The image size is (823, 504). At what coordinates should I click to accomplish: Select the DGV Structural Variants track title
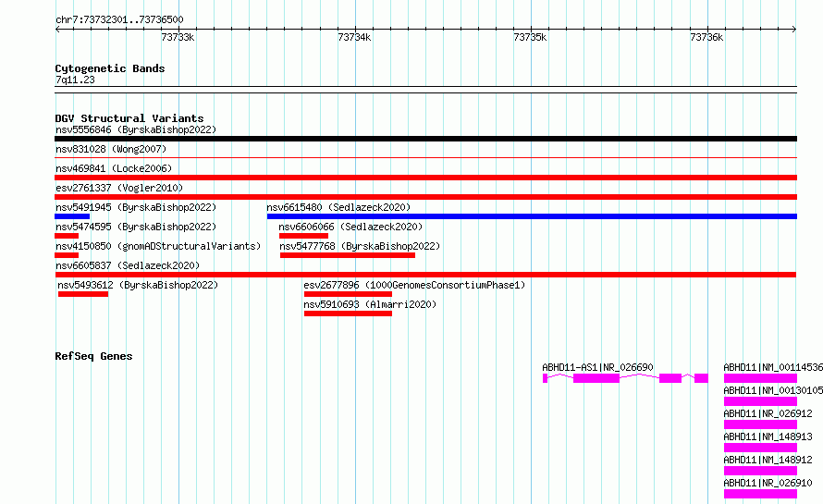pos(129,118)
